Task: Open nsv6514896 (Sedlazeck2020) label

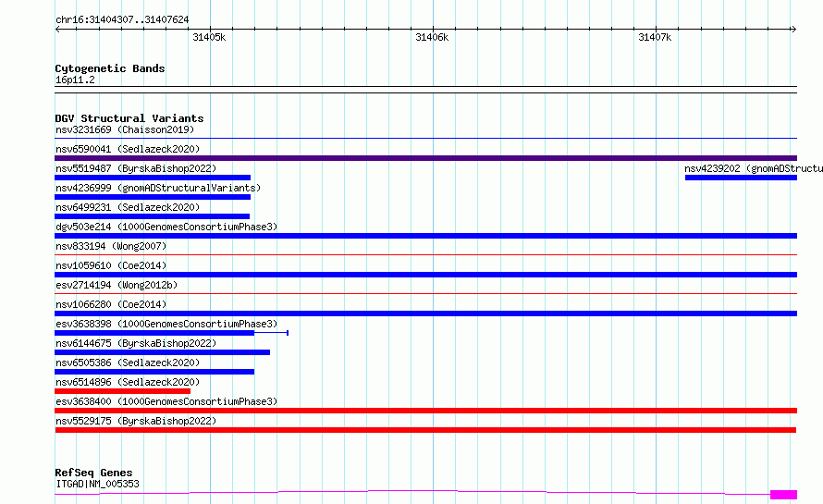Action: point(128,382)
